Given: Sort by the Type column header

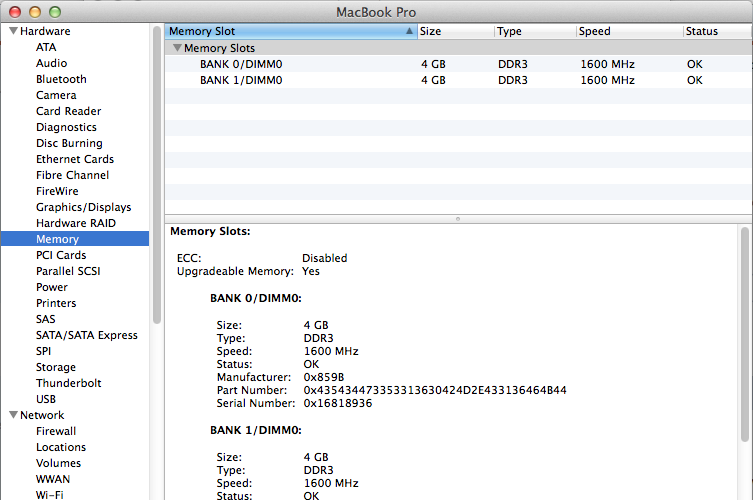Looking at the screenshot, I should point(535,31).
